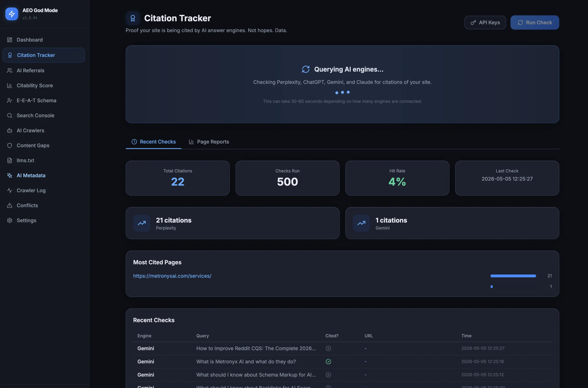Click the Dashboard grid icon
Viewport: 588px width, 388px height.
pos(10,40)
